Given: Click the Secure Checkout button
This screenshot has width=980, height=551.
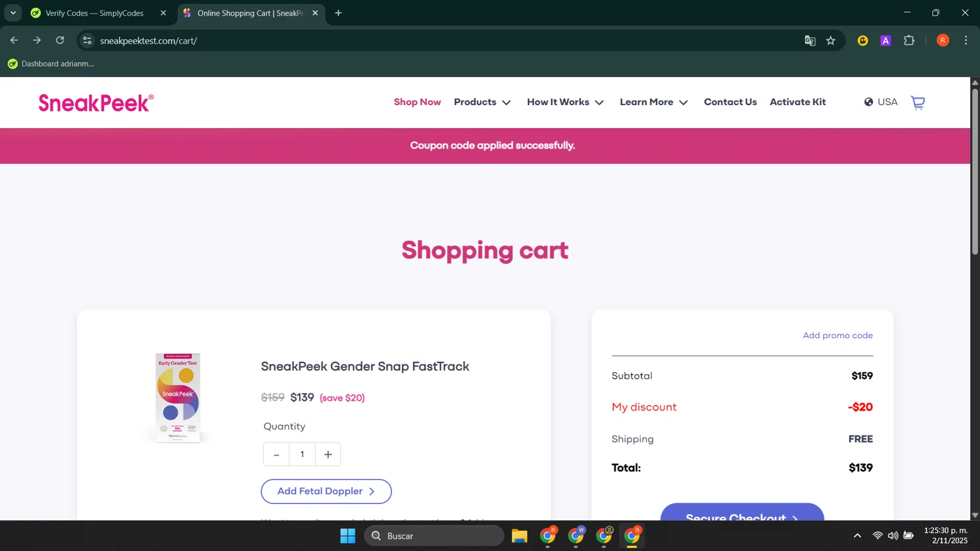Looking at the screenshot, I should pos(742,512).
